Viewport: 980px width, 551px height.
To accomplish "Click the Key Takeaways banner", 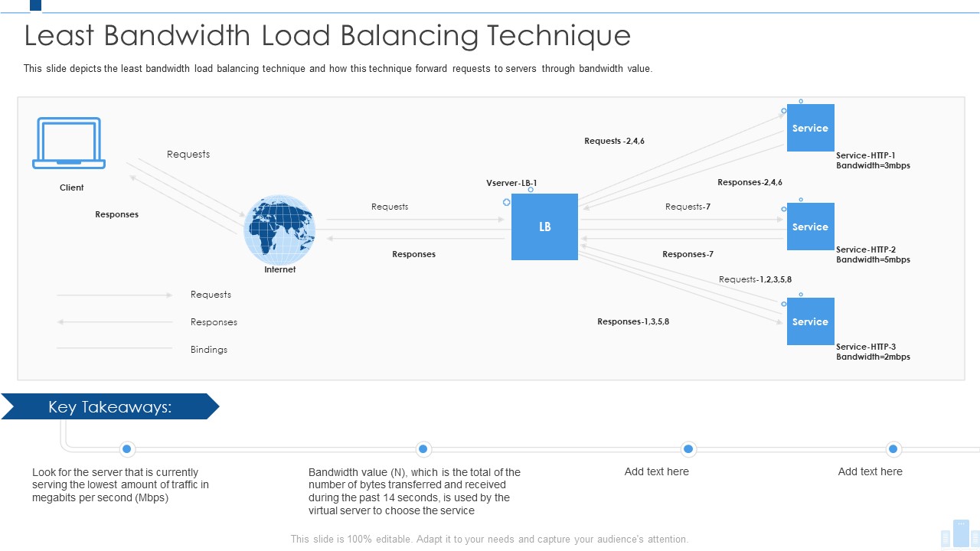I will tap(109, 407).
